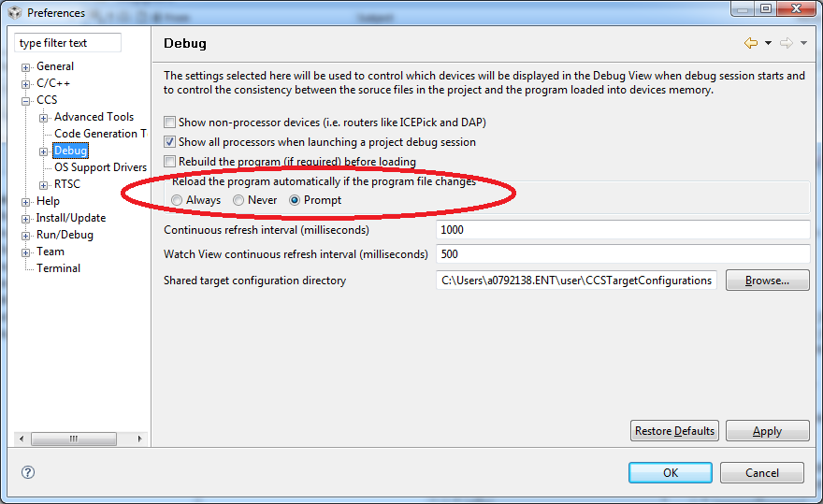The width and height of the screenshot is (823, 504).
Task: Click the type filter text field
Action: coord(68,43)
